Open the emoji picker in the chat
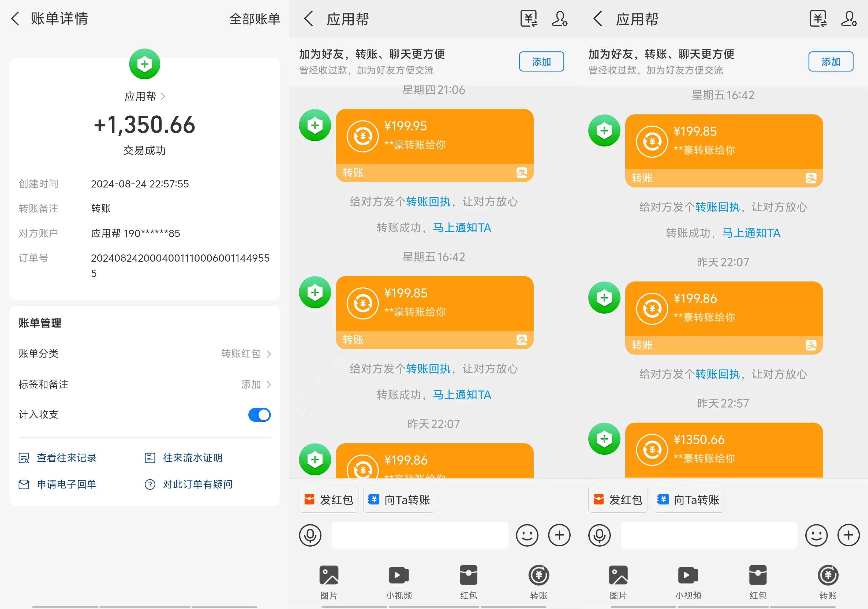 [x=527, y=535]
